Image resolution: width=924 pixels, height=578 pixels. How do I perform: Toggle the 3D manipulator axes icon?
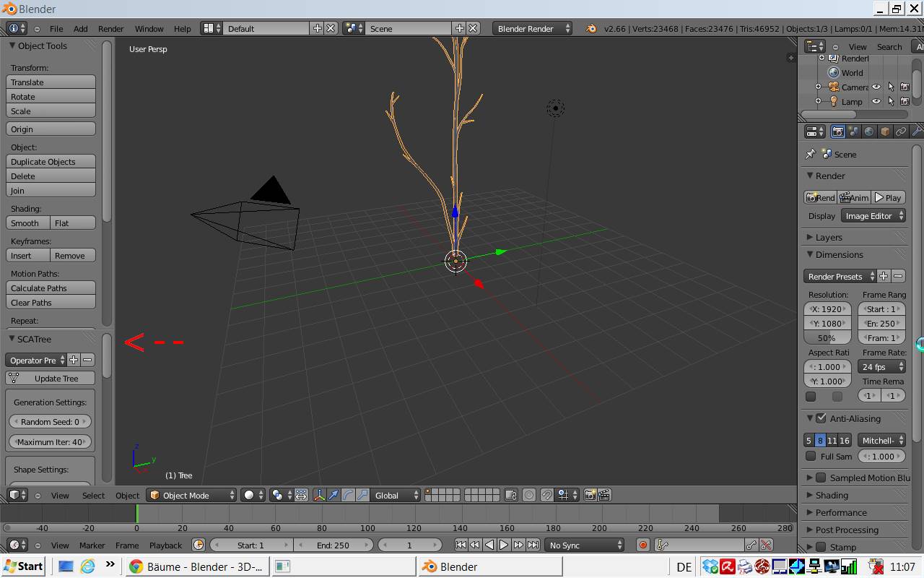[x=320, y=495]
